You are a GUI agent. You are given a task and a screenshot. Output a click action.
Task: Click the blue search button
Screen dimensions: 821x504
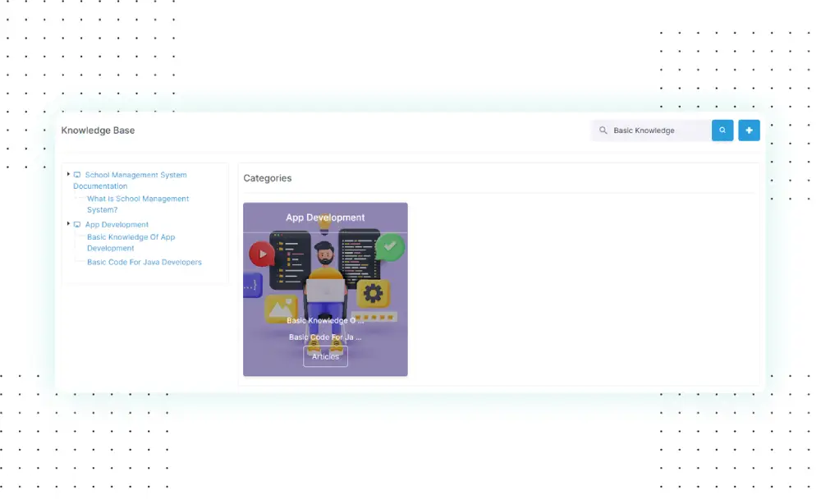(722, 131)
